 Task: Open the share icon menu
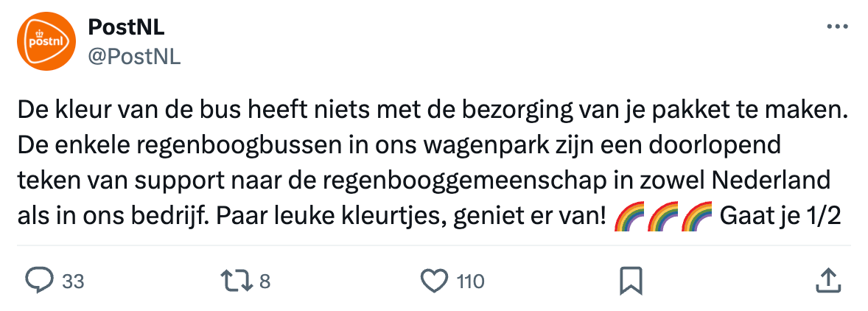click(x=828, y=280)
